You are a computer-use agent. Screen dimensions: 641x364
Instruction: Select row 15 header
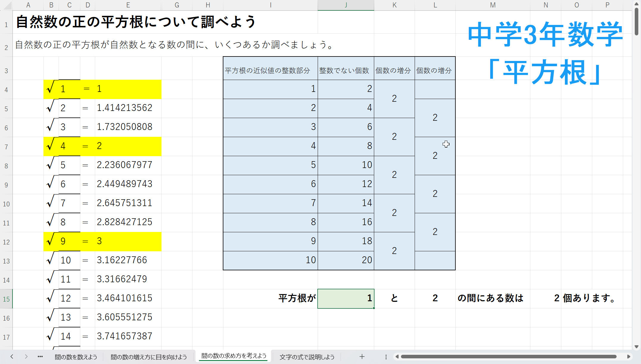click(6, 299)
